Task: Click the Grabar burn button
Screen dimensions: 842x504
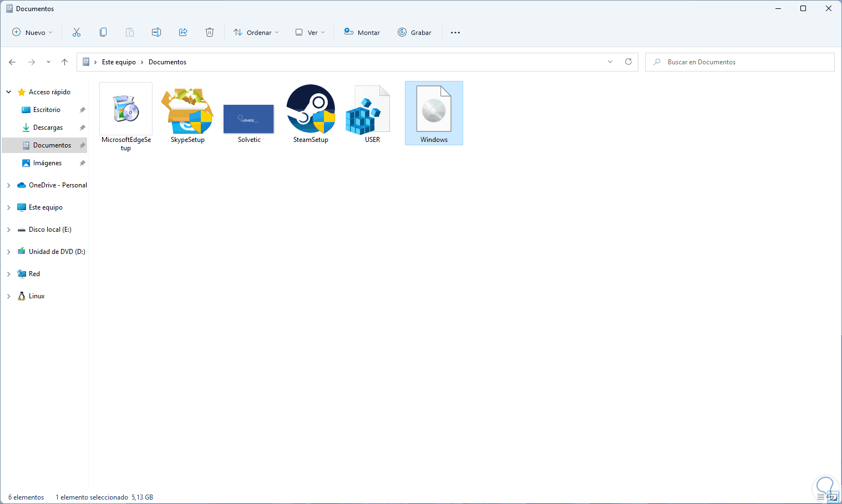Action: pyautogui.click(x=414, y=33)
